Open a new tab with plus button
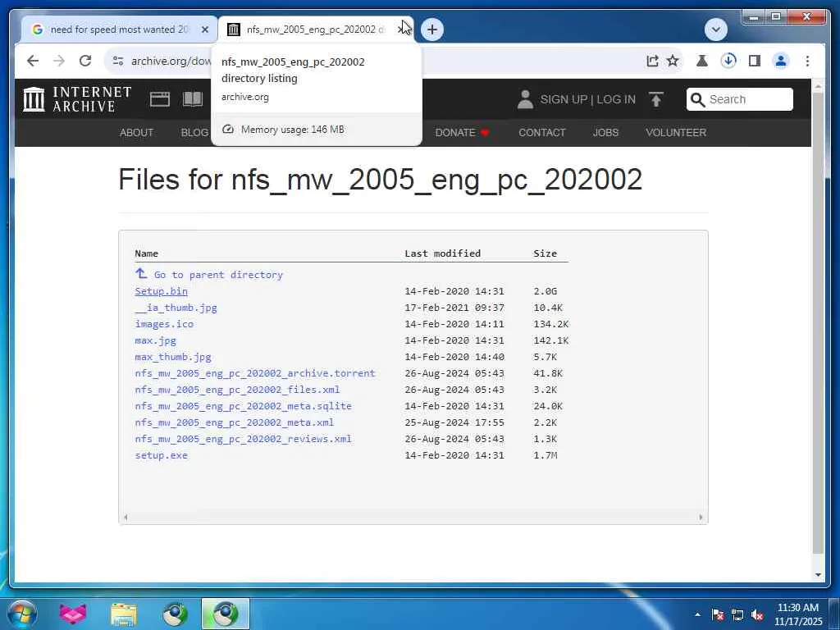Screen dimensions: 840x630 pos(432,29)
